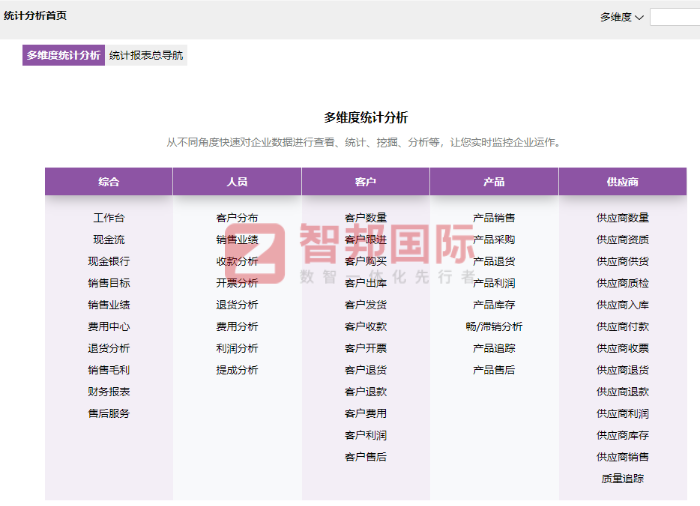Open the 收款分析 report link
This screenshot has height=506, width=700.
tap(237, 261)
